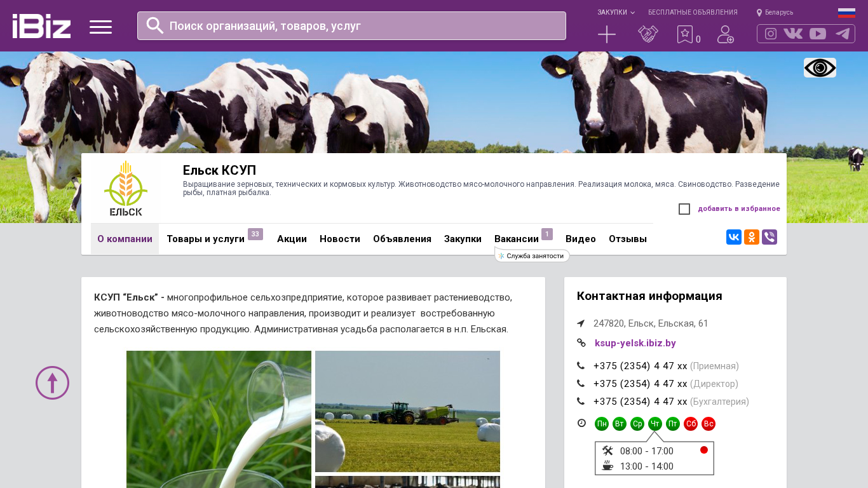Open the Объявления tab

(x=402, y=239)
